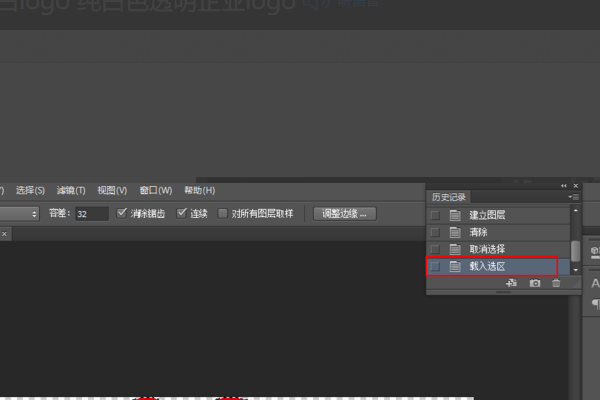Click the 容差 value field
The image size is (600, 400).
pyautogui.click(x=92, y=214)
